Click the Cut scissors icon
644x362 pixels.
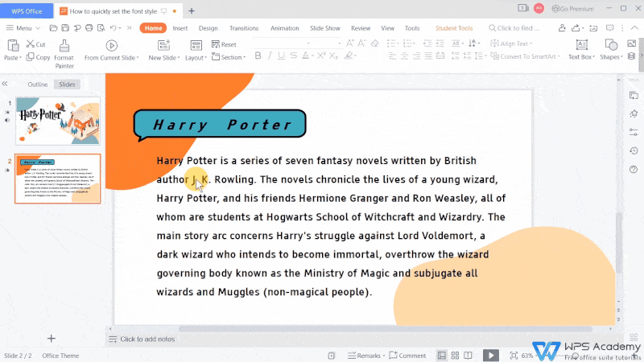(31, 44)
